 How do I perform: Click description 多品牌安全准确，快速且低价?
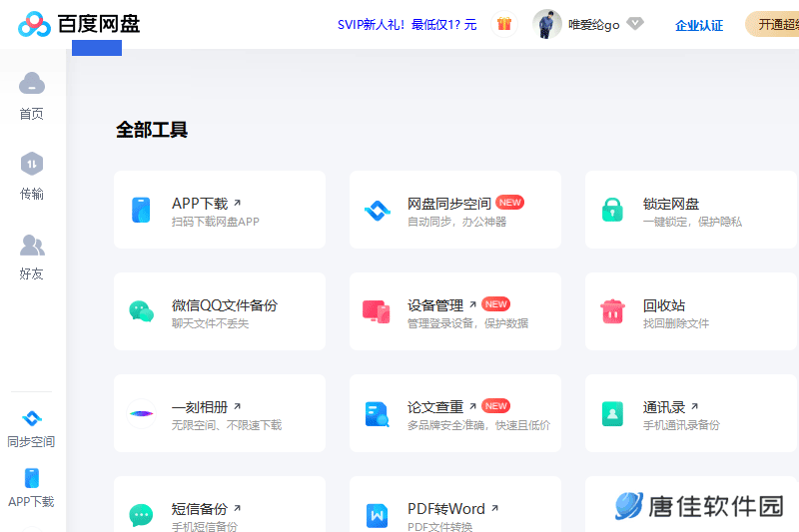(x=479, y=425)
